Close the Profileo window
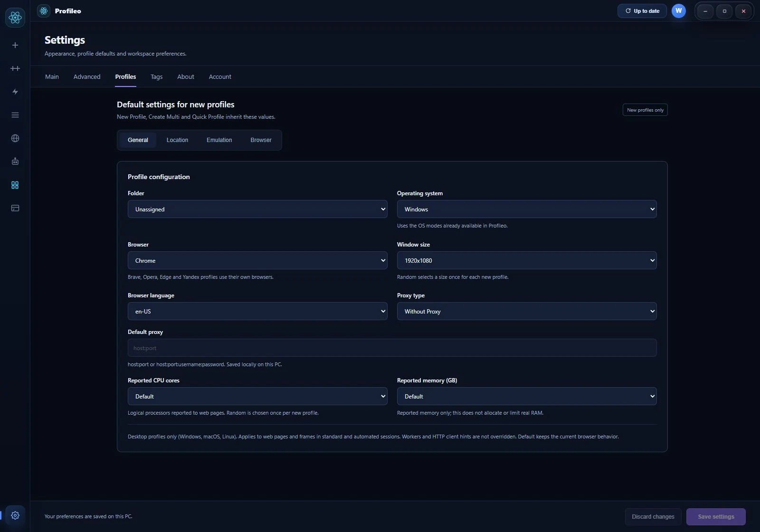 pyautogui.click(x=743, y=11)
